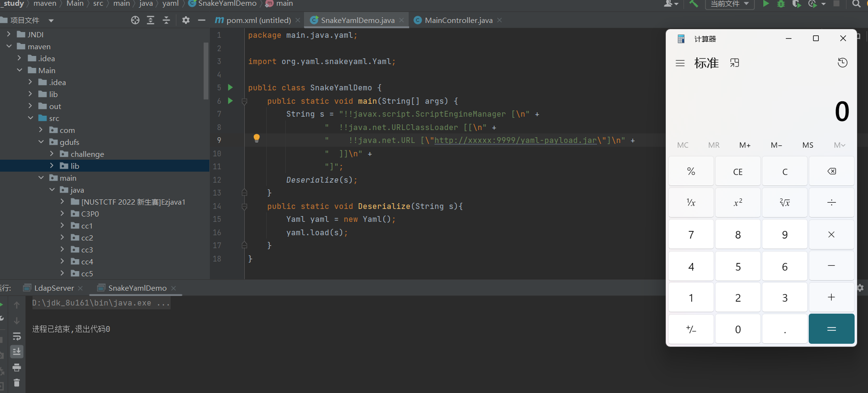
Task: Click the run gutter arrow beside class SnakeYamlDemo
Action: [230, 87]
